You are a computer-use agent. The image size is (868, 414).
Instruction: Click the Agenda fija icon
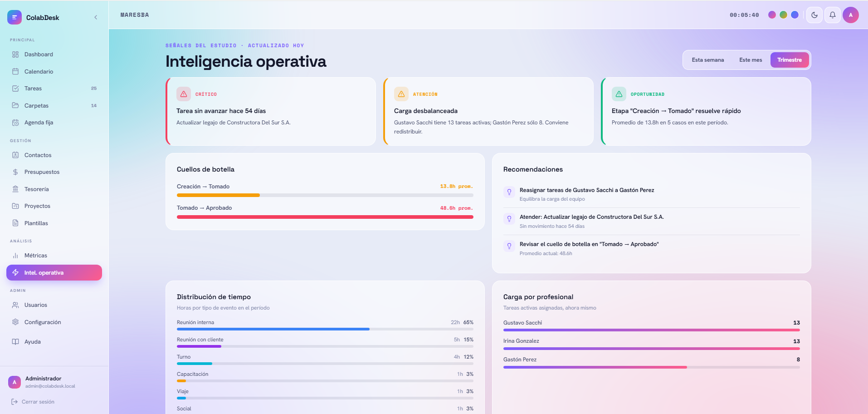(x=15, y=123)
